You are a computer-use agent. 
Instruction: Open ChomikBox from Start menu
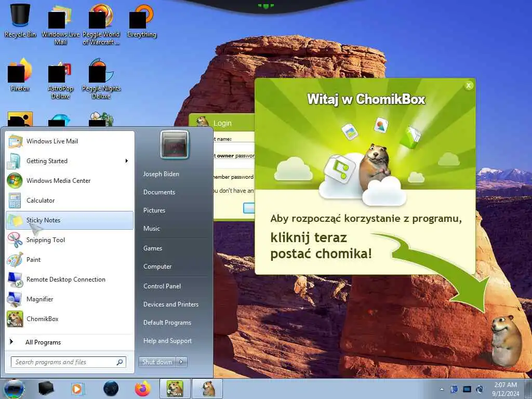coord(70,319)
